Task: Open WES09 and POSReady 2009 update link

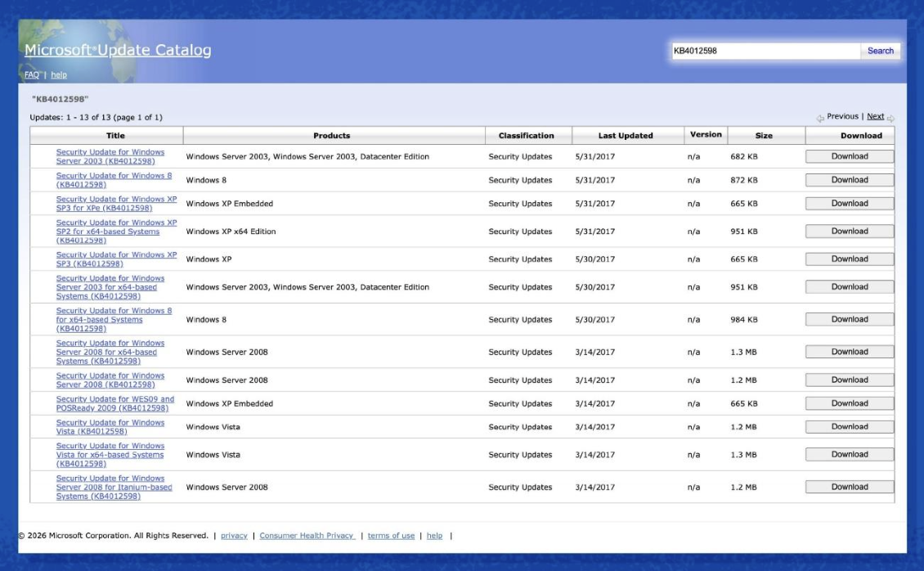Action: 115,403
